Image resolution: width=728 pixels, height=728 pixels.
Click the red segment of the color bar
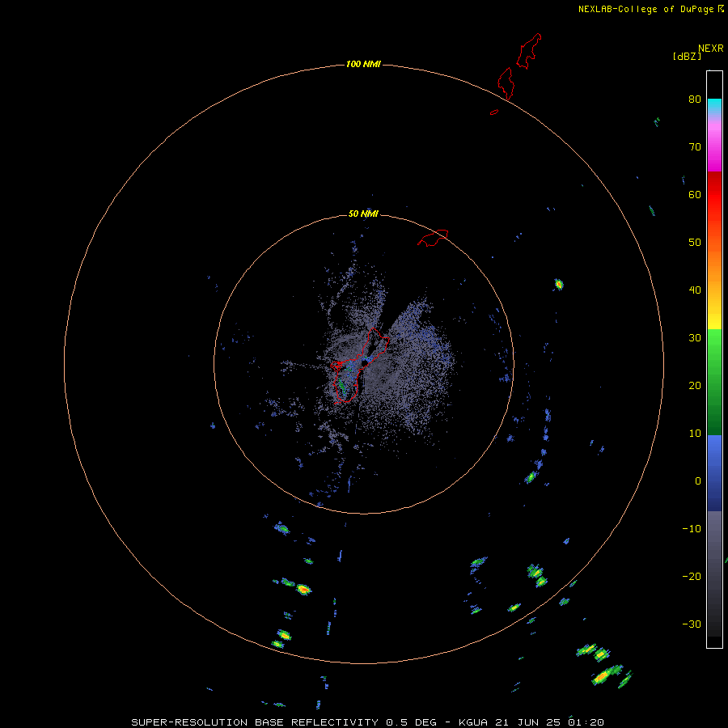(x=714, y=195)
